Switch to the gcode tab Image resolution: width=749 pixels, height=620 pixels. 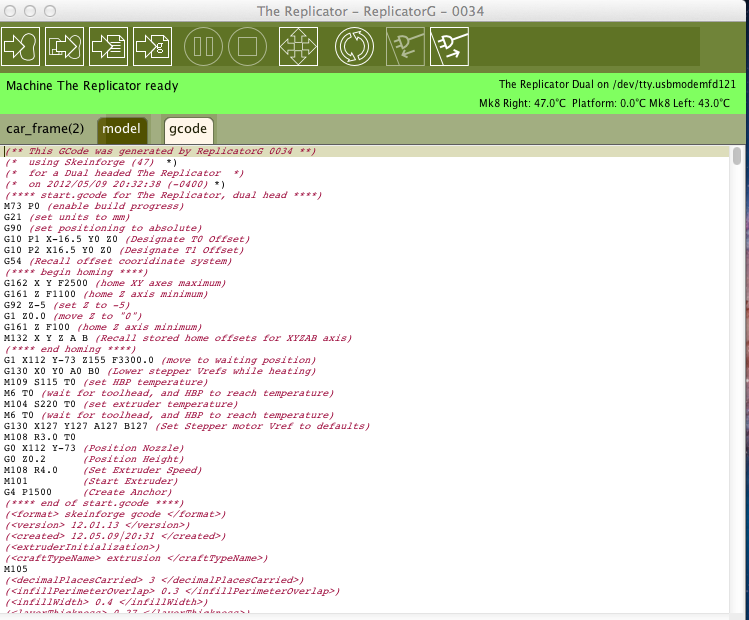[x=188, y=129]
